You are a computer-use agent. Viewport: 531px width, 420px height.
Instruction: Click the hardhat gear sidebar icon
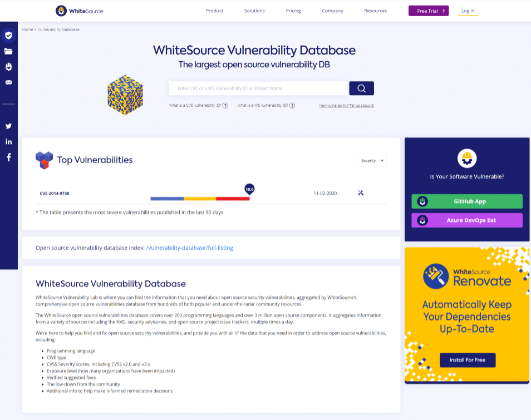coord(8,67)
